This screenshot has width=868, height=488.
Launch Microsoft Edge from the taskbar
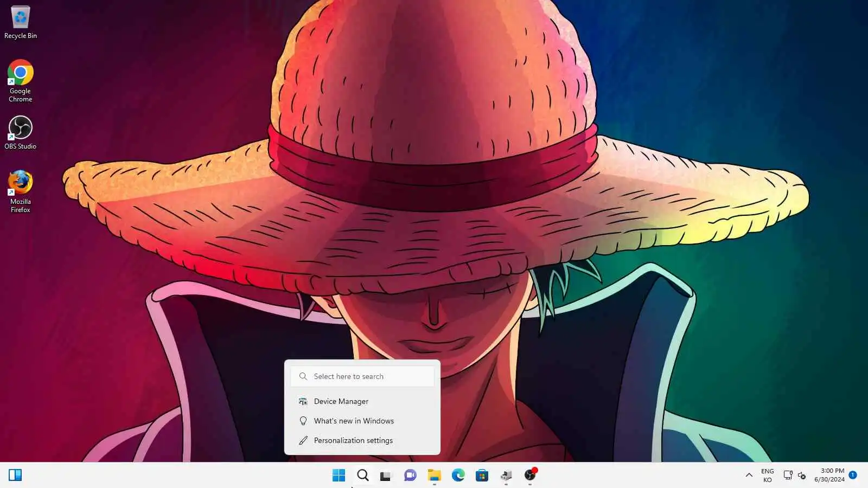coord(458,476)
